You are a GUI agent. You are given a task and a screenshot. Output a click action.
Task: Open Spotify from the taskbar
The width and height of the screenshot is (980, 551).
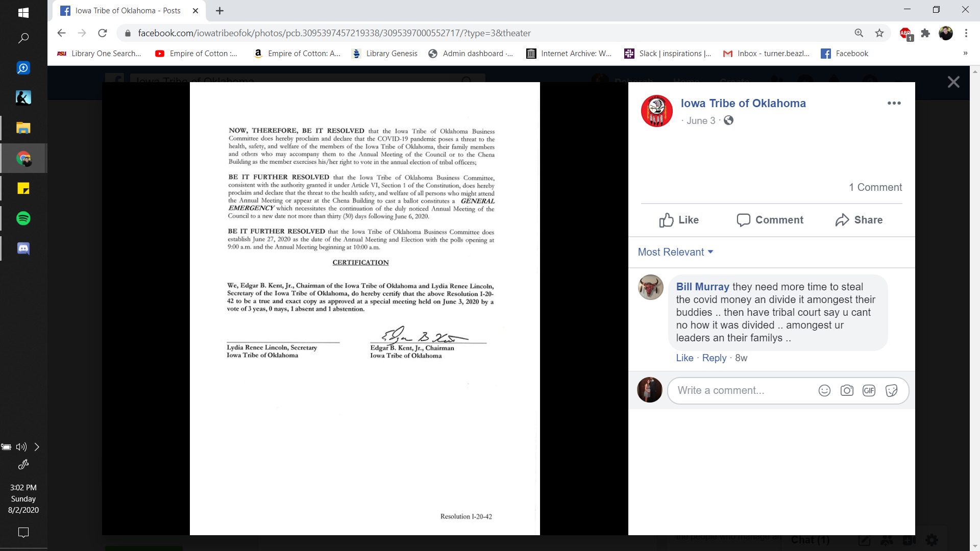pos(23,218)
